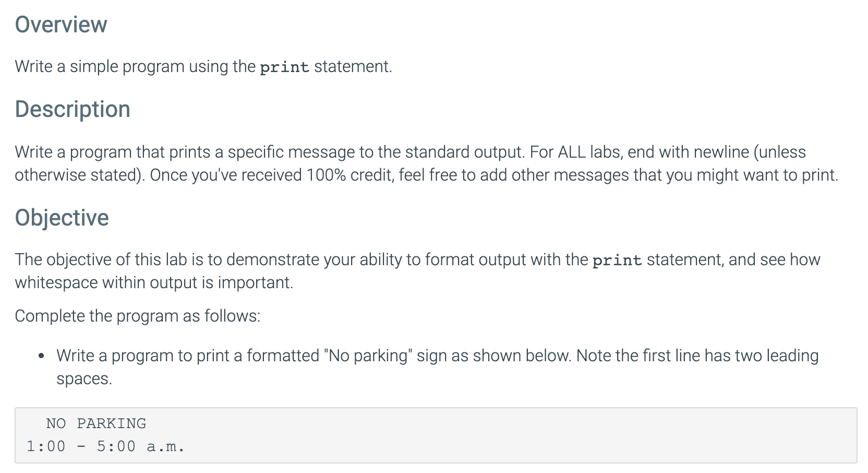Screen dimensions: 868x473
Task: Click the Description heading
Action: tap(73, 109)
